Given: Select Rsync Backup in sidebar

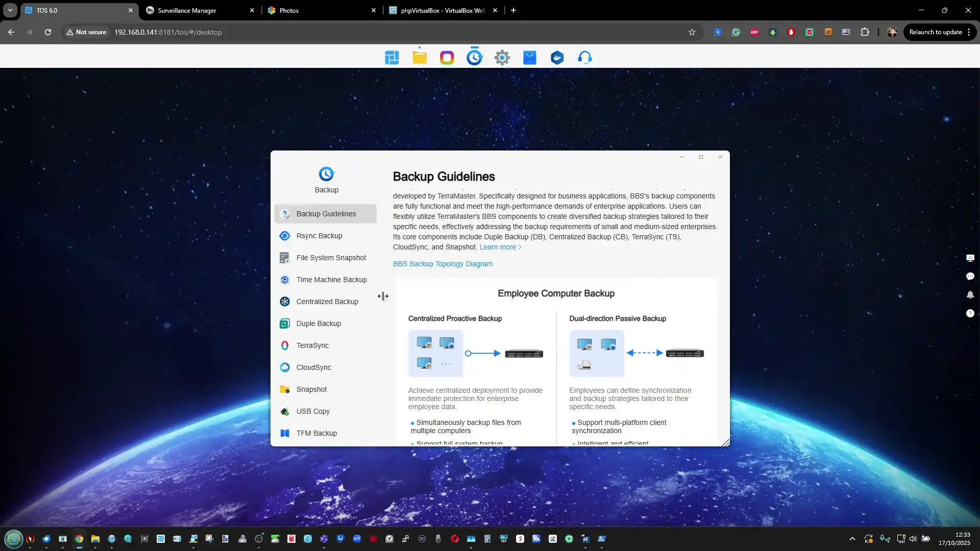Looking at the screenshot, I should click(x=319, y=236).
